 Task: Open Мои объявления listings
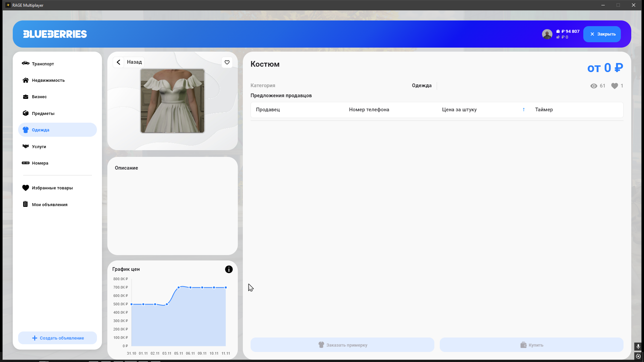pyautogui.click(x=49, y=205)
